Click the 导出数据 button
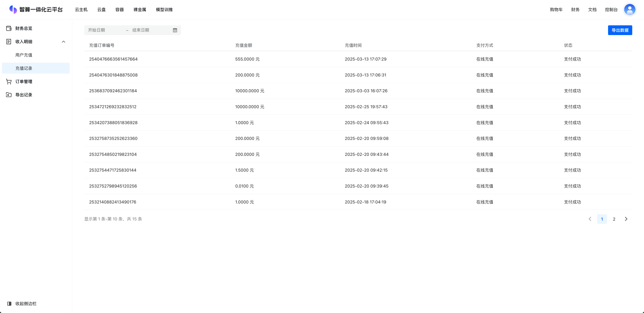This screenshot has width=644, height=313. (620, 30)
